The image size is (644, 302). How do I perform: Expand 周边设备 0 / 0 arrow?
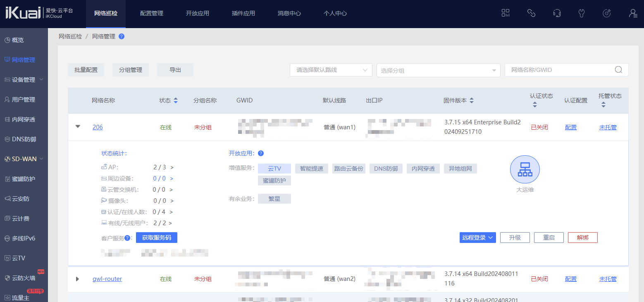pos(172,178)
